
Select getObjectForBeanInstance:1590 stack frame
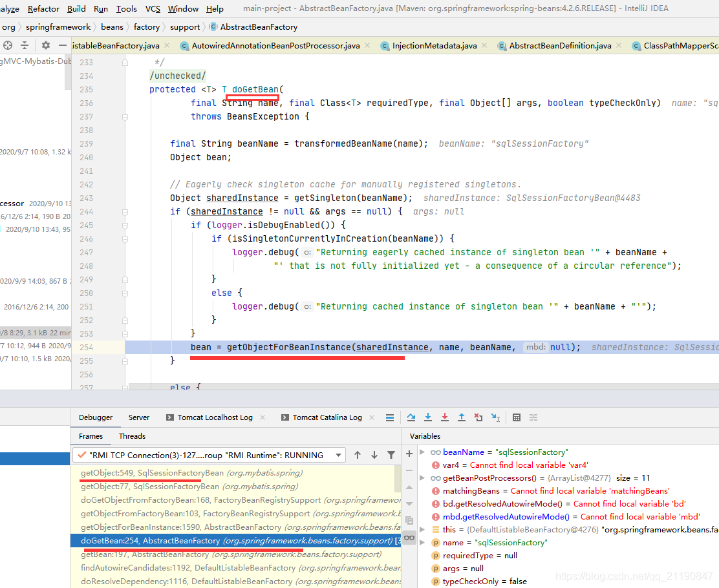pos(236,527)
